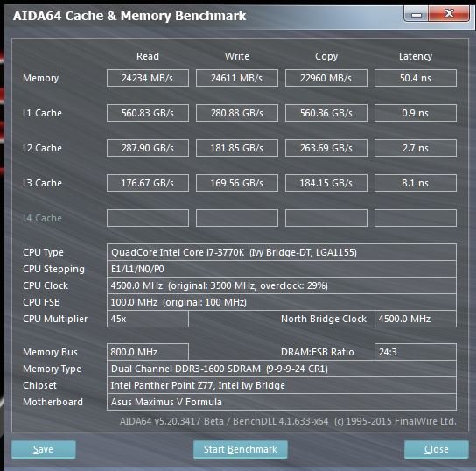Click L1 Cache read 560.83 GB/s

pos(148,113)
